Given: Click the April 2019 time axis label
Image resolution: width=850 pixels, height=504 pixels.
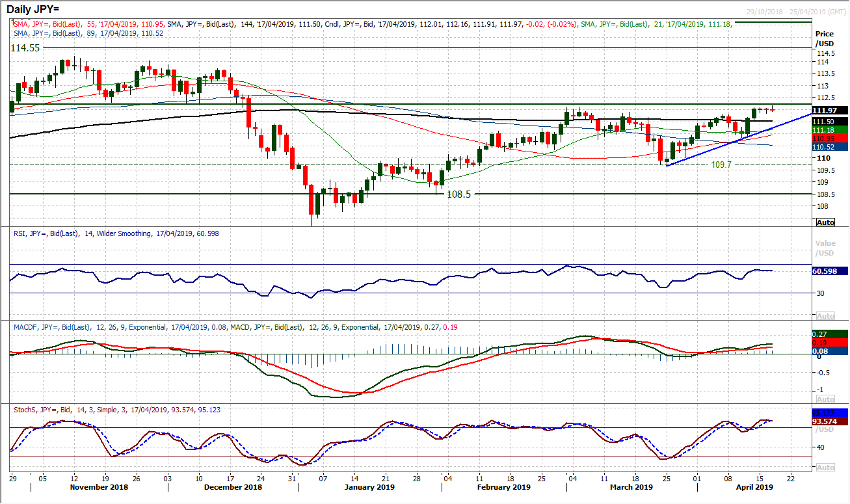Looking at the screenshot, I should pyautogui.click(x=754, y=487).
